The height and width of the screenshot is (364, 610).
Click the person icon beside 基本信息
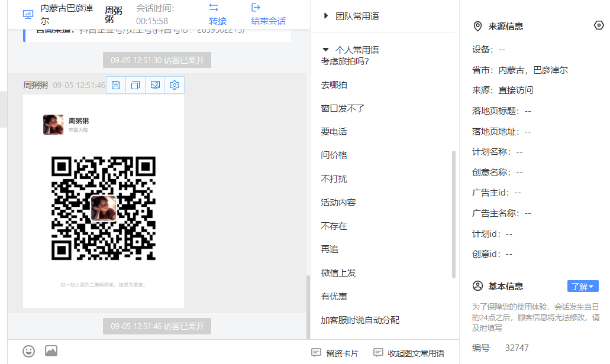477,286
